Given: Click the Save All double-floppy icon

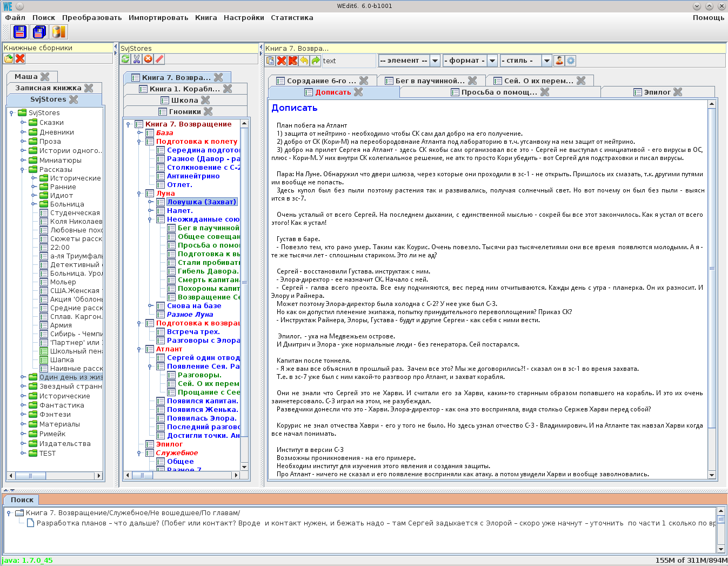Looking at the screenshot, I should click(x=39, y=32).
